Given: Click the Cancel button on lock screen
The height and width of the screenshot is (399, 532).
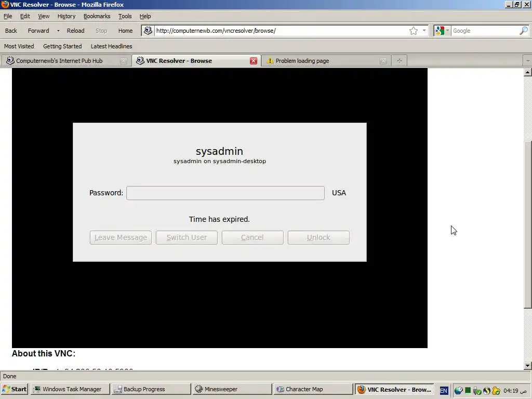Looking at the screenshot, I should click(x=252, y=237).
